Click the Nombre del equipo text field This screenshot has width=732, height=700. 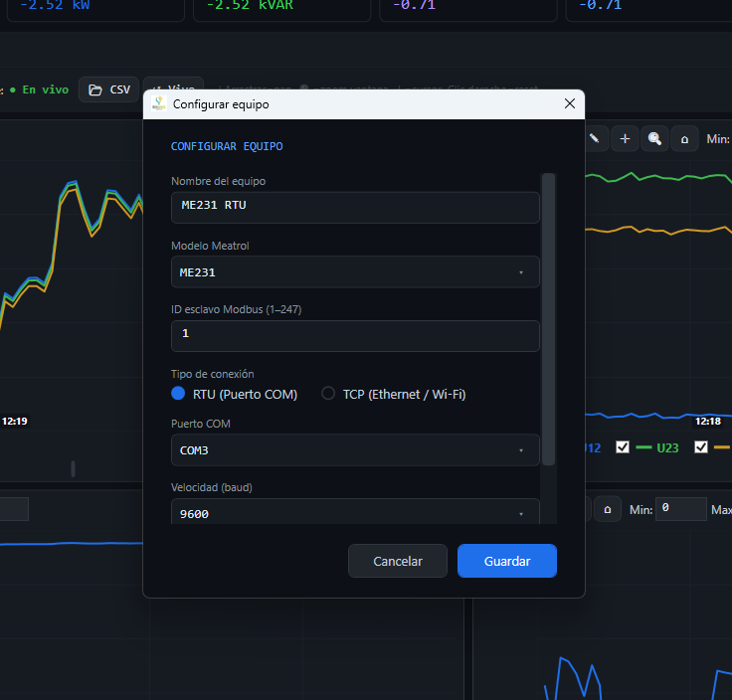click(355, 207)
